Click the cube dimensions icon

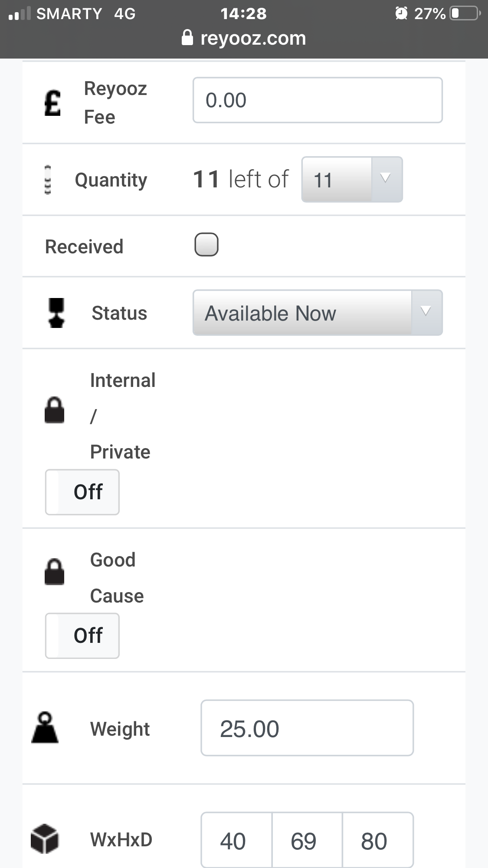(x=45, y=839)
